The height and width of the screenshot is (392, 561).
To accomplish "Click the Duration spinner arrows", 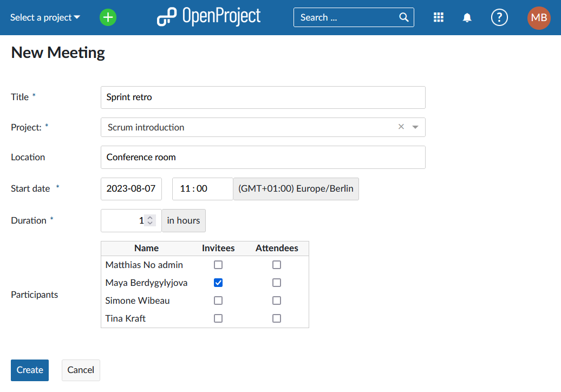I will (x=151, y=220).
